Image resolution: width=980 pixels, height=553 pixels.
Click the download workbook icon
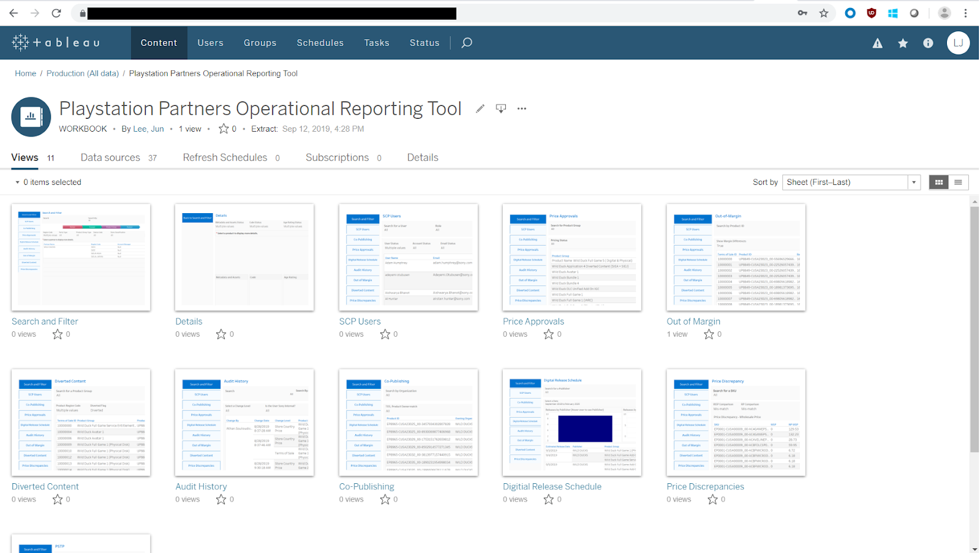(x=501, y=108)
